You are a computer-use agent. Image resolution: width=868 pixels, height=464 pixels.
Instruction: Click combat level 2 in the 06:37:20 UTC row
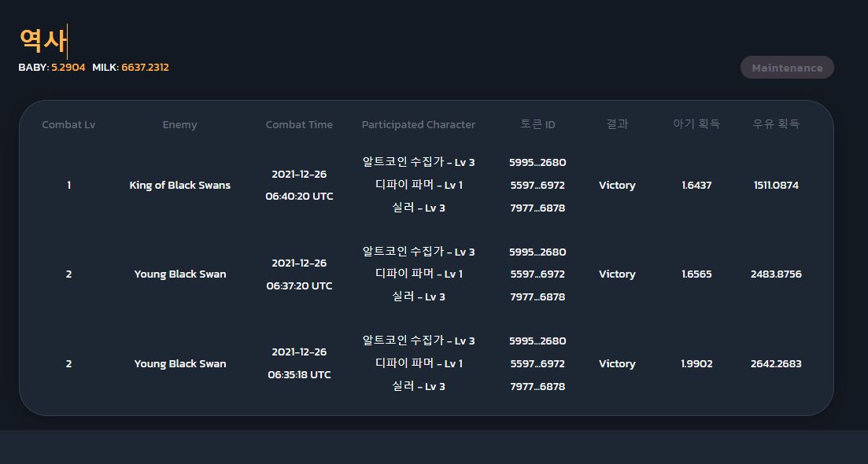[x=68, y=274]
